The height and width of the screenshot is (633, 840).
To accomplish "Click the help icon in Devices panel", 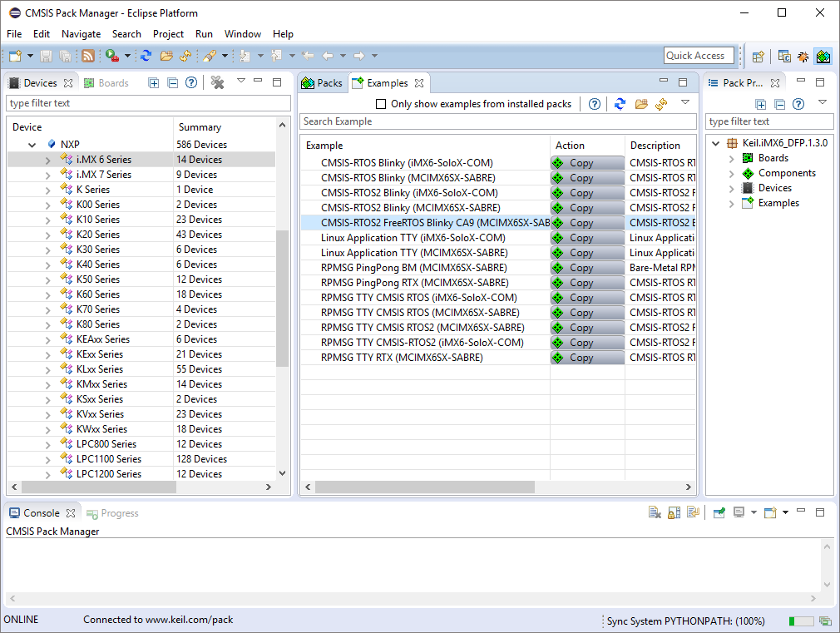I will (191, 82).
